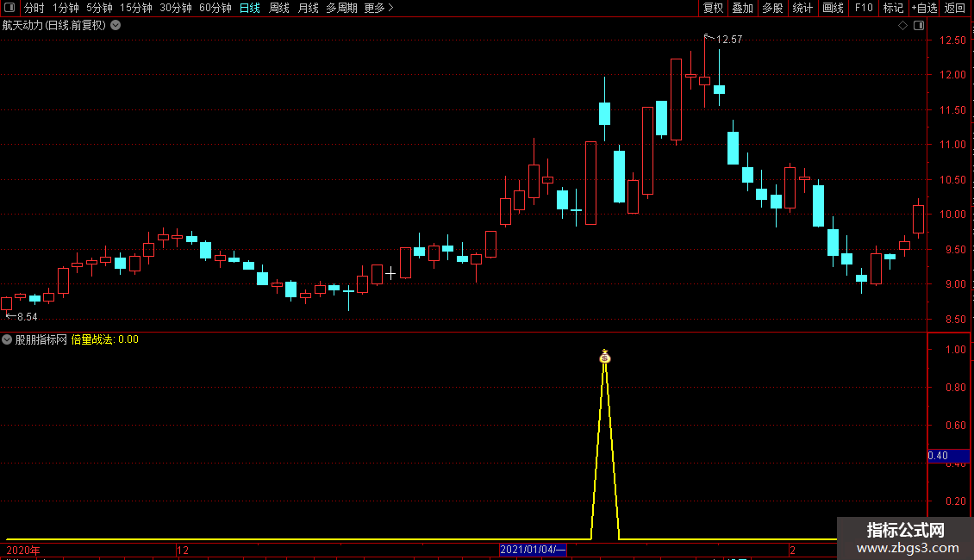Click the 股朋指标网 indicator name

[41, 339]
